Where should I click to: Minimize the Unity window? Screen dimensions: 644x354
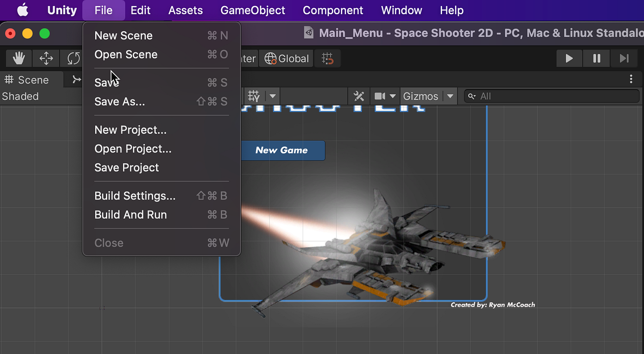28,34
